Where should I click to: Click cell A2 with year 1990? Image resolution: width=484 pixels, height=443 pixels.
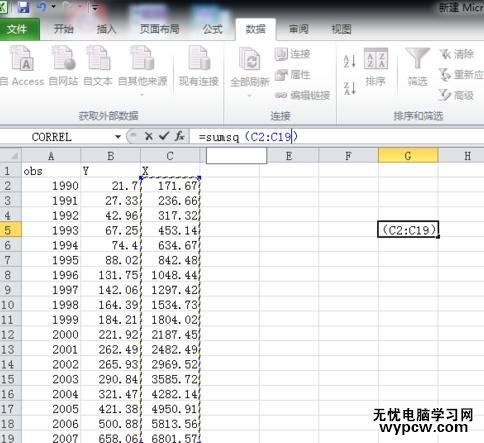point(51,186)
